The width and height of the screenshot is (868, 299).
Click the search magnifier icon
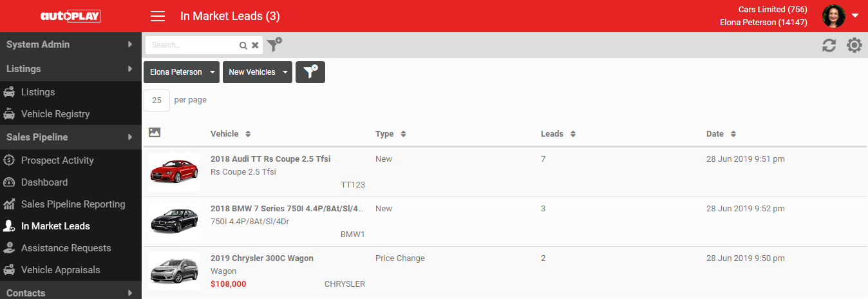(x=243, y=45)
